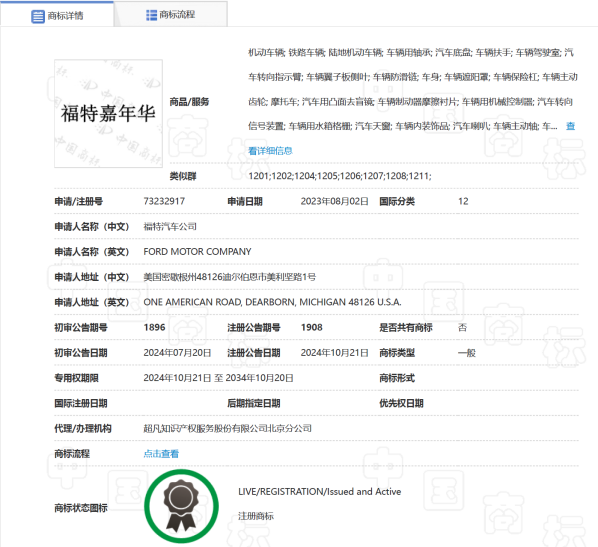598x547 pixels.
Task: Click the 商标形式 label
Action: click(397, 378)
